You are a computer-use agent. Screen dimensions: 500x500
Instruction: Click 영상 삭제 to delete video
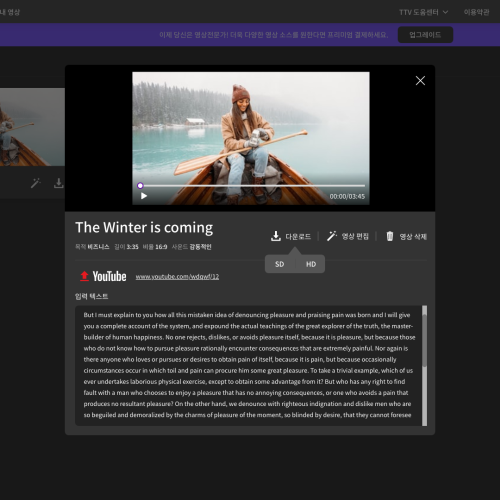tap(413, 237)
